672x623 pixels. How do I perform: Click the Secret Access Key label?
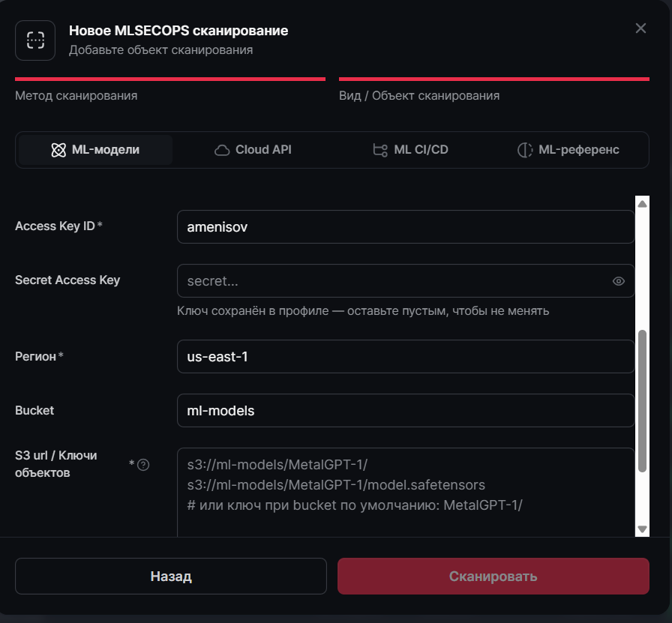[67, 280]
